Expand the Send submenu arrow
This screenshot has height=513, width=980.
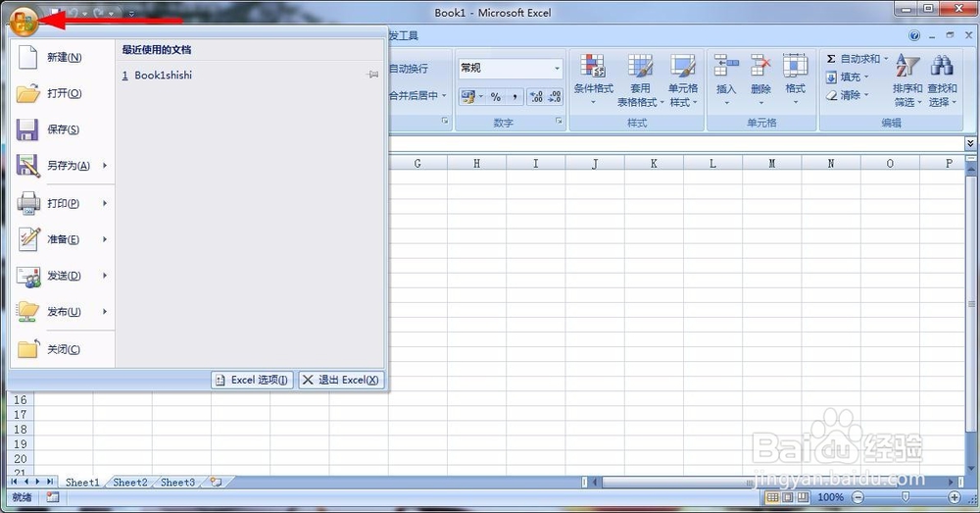(105, 276)
